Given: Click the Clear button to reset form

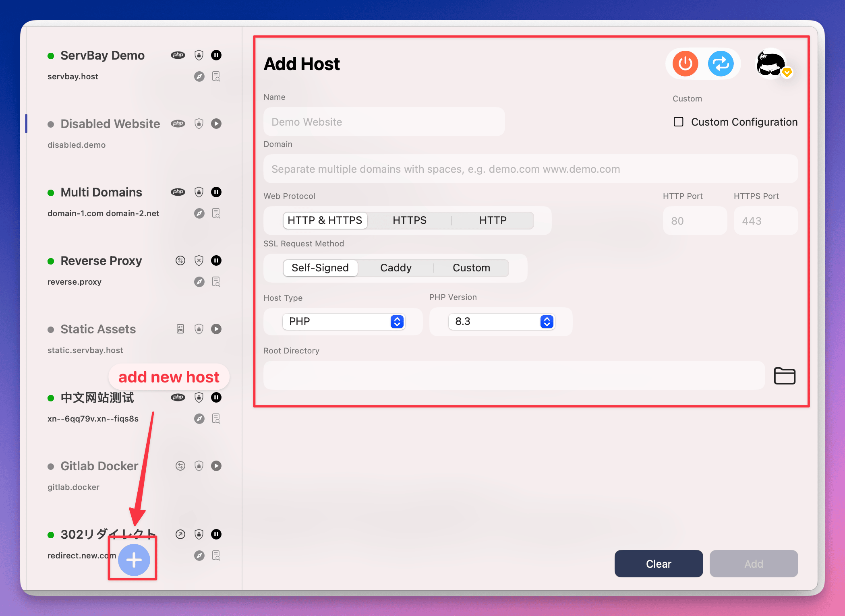Looking at the screenshot, I should tap(658, 564).
